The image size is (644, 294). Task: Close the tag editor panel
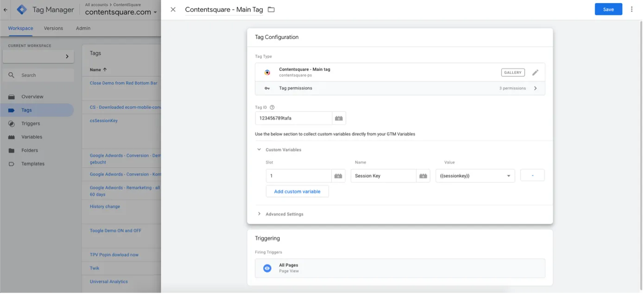(x=173, y=10)
